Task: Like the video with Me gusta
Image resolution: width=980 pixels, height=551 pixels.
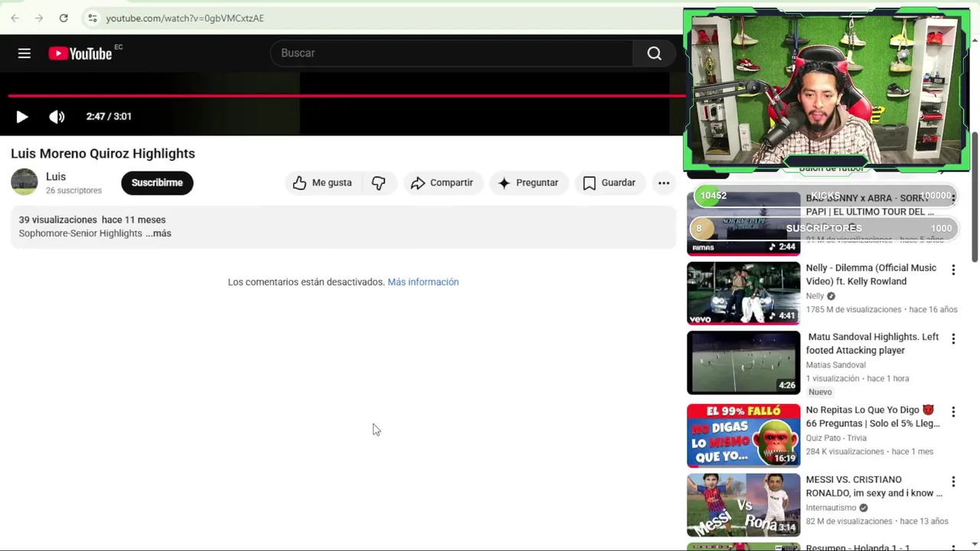Action: pyautogui.click(x=322, y=182)
